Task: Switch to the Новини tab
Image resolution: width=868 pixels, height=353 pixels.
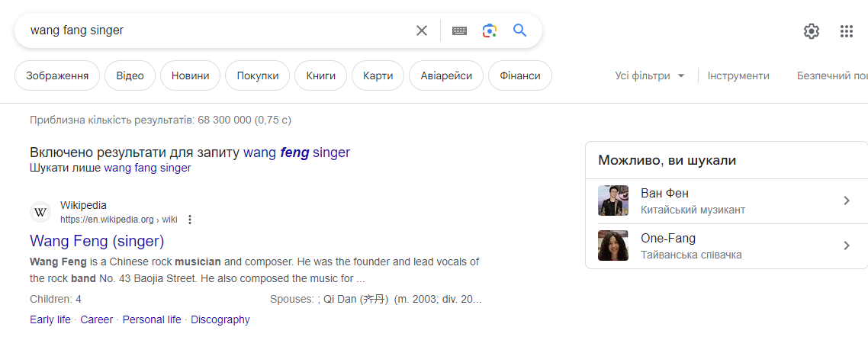Action: coord(190,75)
